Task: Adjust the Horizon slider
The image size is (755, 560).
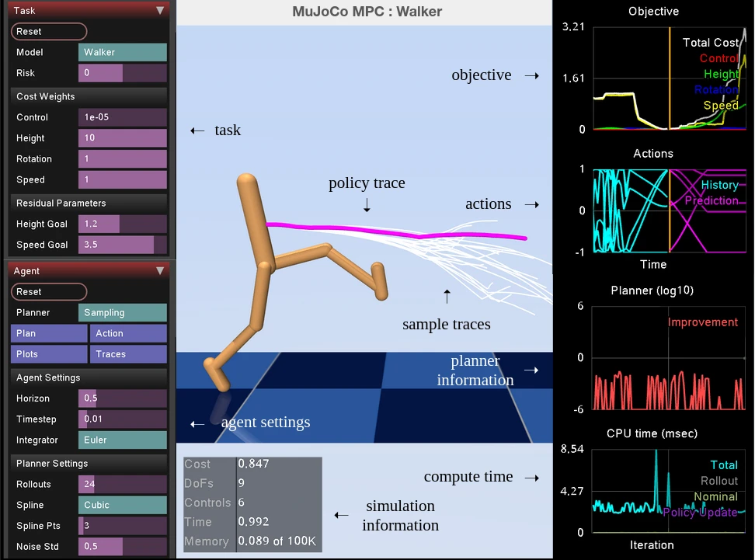Action: click(123, 398)
